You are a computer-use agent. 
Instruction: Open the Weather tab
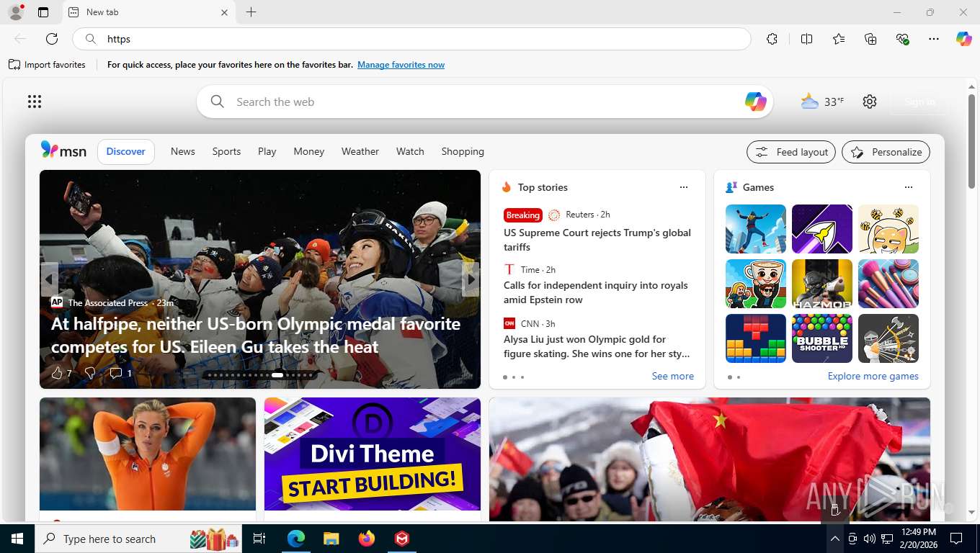[x=360, y=151]
